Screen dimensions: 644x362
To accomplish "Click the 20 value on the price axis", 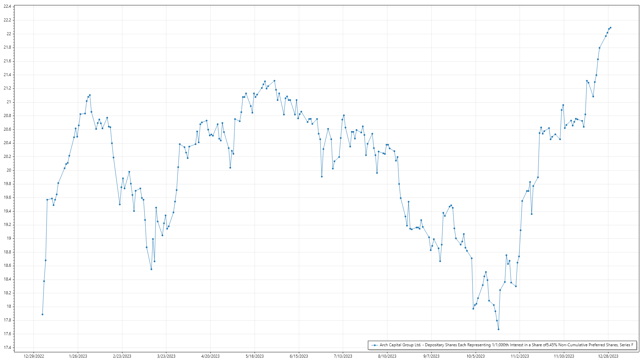I will (x=9, y=170).
